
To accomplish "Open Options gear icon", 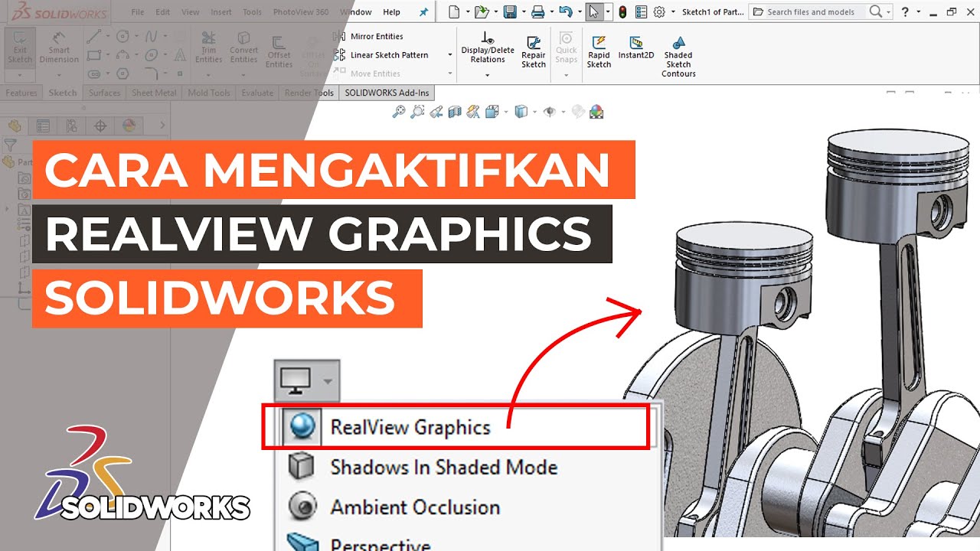I will point(658,11).
